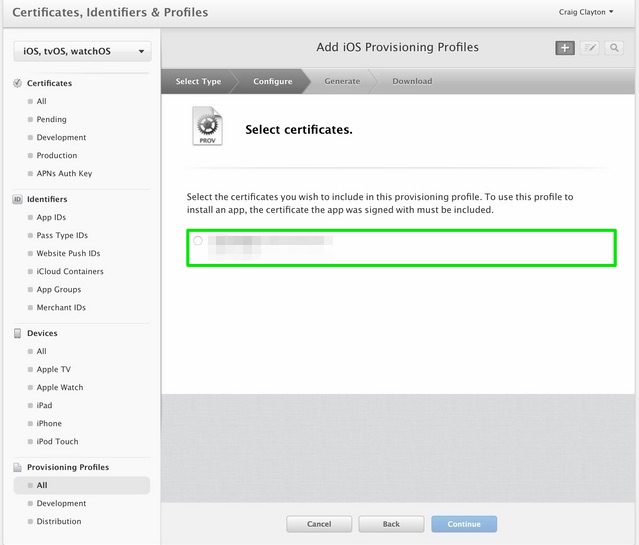Viewport: 639px width, 545px height.
Task: Open Apple TV devices
Action: click(53, 369)
